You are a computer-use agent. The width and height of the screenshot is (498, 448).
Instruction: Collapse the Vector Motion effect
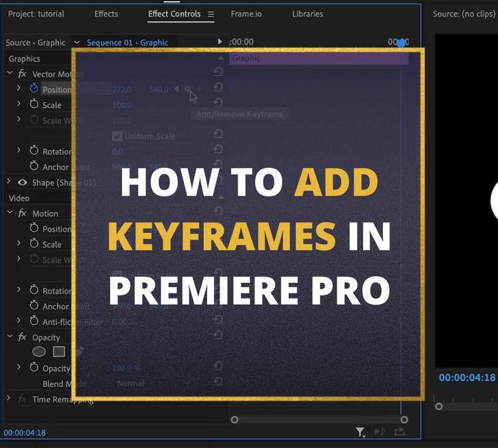click(10, 74)
